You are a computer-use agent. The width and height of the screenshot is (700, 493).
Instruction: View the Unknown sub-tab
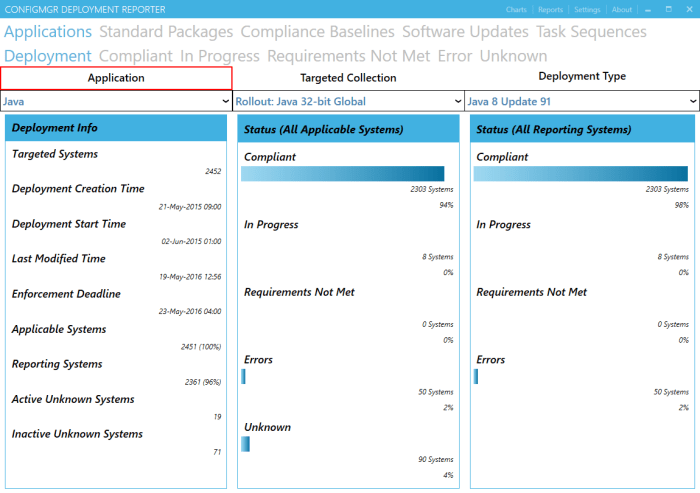pos(513,56)
